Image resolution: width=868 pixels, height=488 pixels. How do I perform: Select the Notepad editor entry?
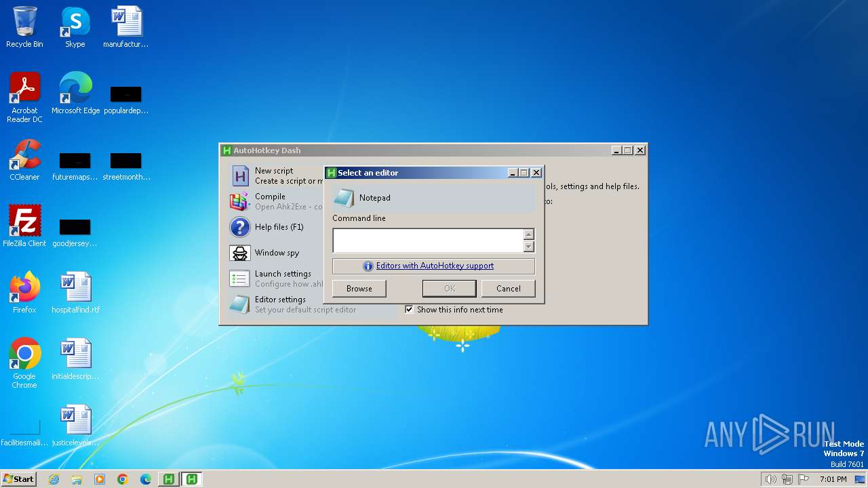[x=433, y=198]
